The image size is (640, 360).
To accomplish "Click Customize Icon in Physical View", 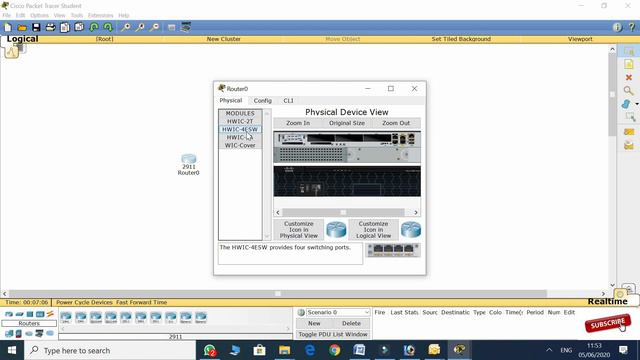I will 299,230.
